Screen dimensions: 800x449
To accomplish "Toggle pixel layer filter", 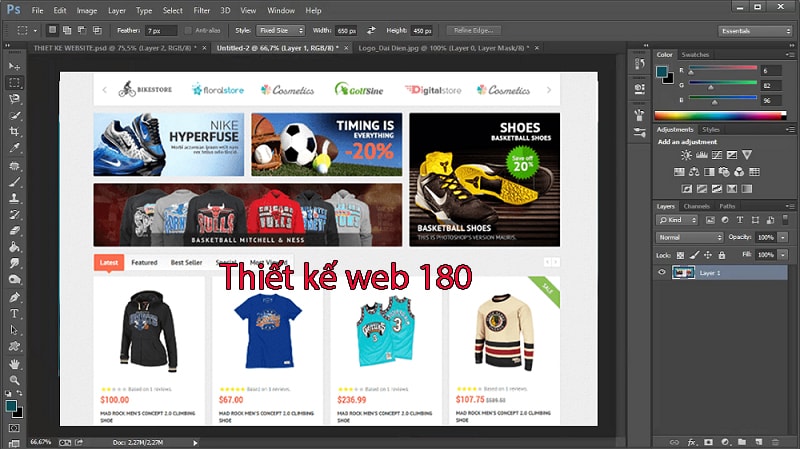I will pyautogui.click(x=710, y=220).
